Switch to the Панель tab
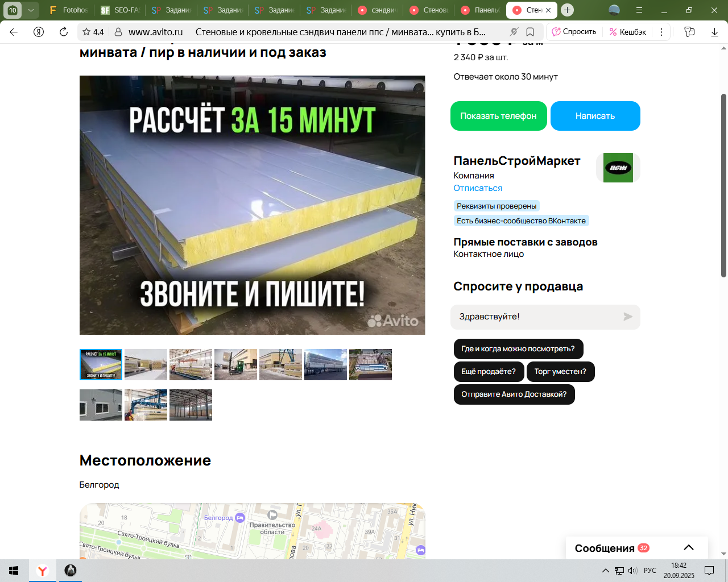Image resolution: width=728 pixels, height=582 pixels. [480, 10]
